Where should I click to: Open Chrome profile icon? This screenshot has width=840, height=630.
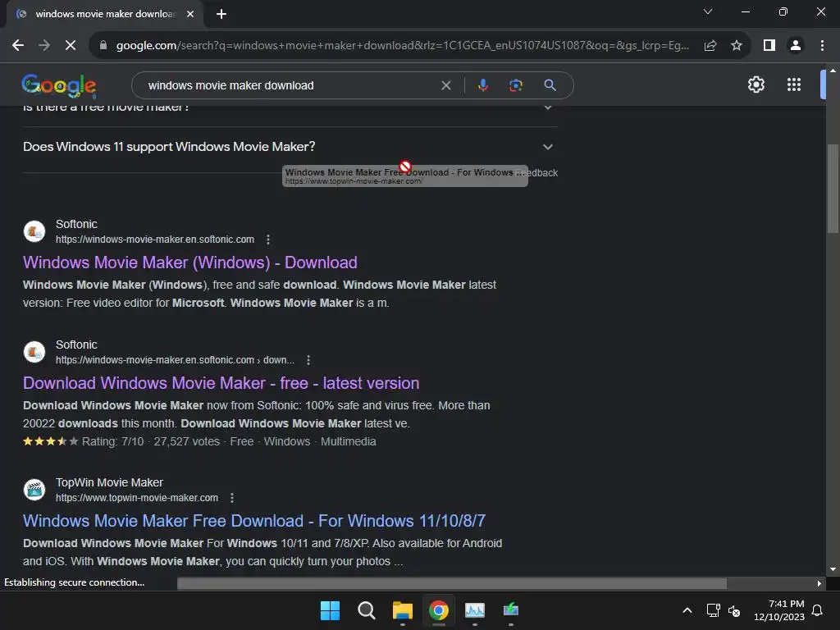[796, 46]
